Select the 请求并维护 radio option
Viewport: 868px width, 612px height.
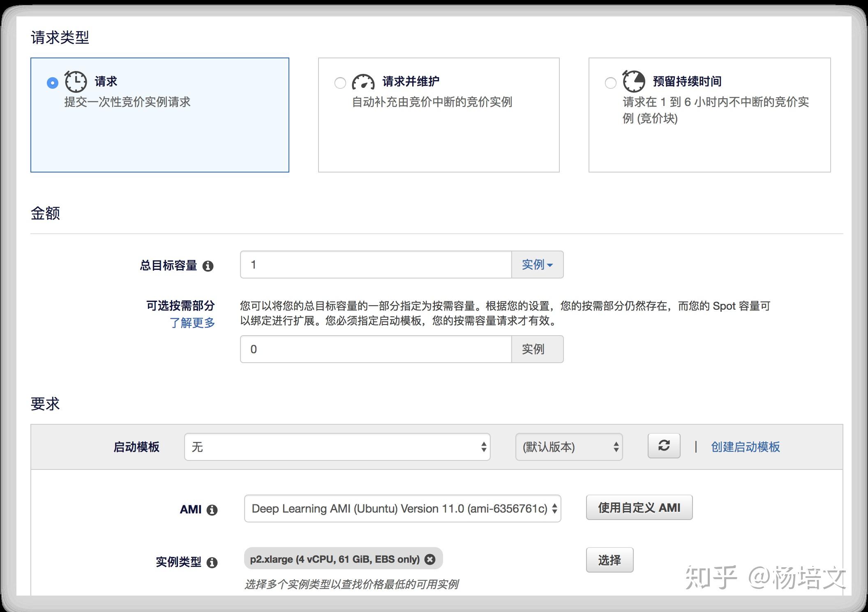340,83
